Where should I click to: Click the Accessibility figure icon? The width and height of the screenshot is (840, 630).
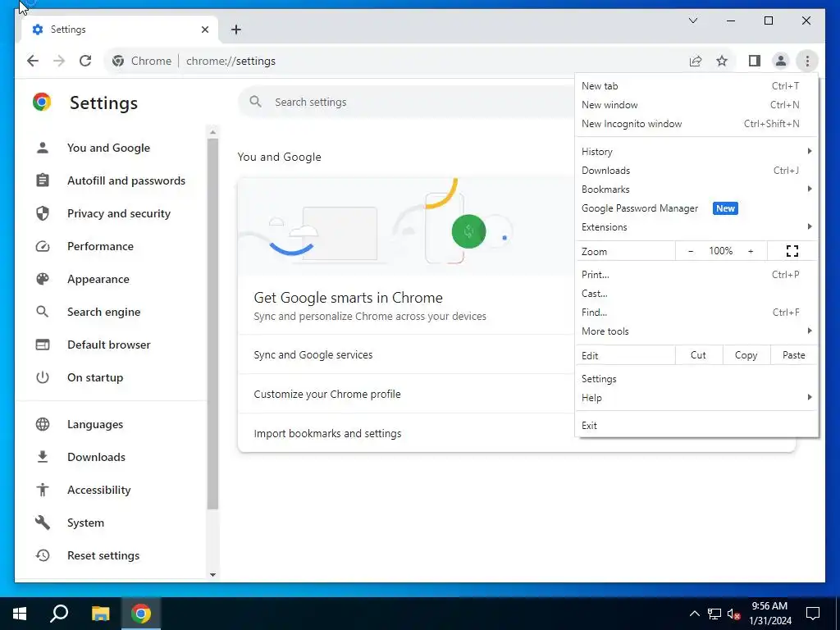43,490
